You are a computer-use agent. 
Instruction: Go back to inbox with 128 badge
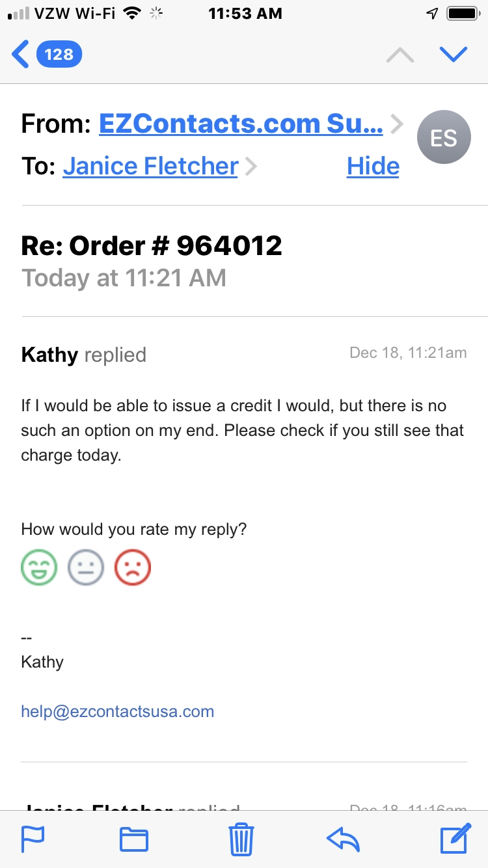coord(47,54)
